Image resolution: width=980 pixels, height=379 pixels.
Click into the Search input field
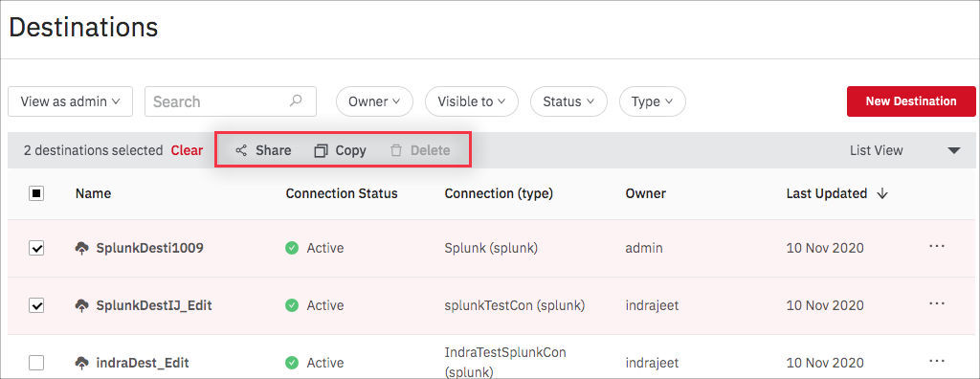click(231, 101)
